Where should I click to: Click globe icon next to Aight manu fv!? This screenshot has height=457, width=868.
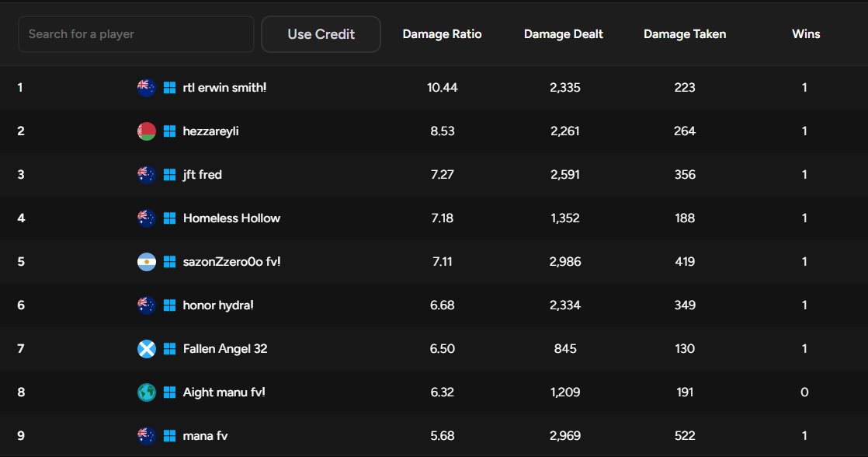point(146,392)
